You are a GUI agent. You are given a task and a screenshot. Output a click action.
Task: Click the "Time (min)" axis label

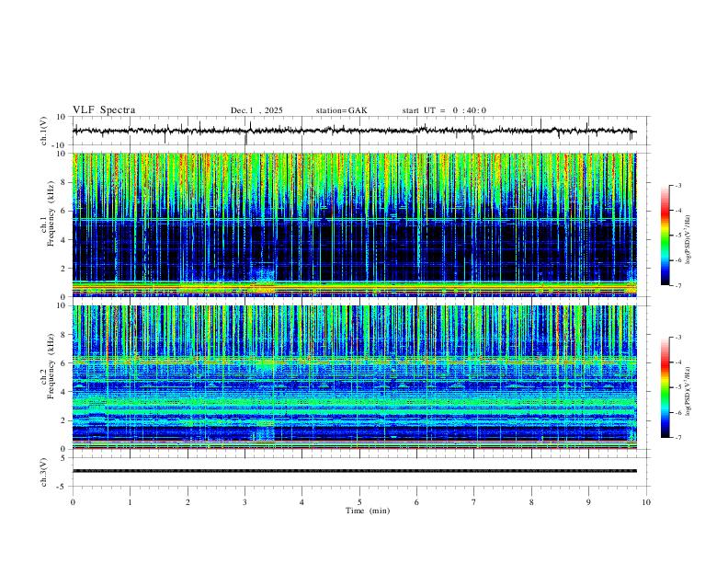[x=368, y=511]
